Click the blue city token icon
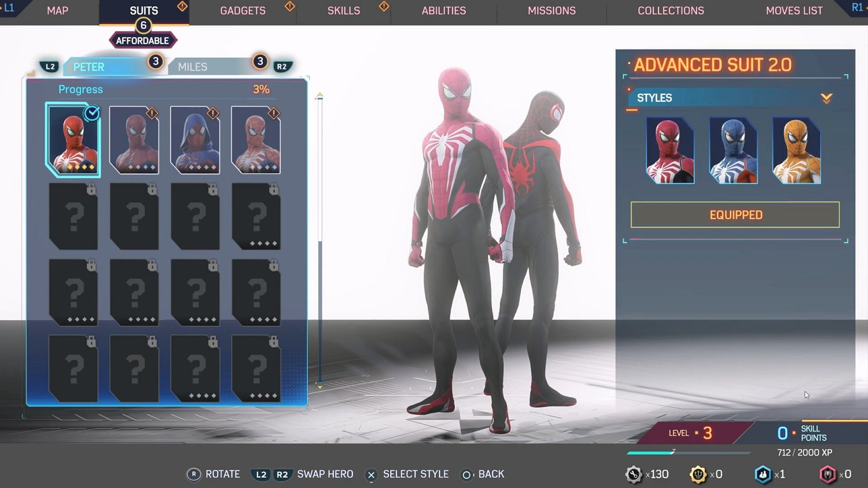This screenshot has width=868, height=488. (x=763, y=474)
